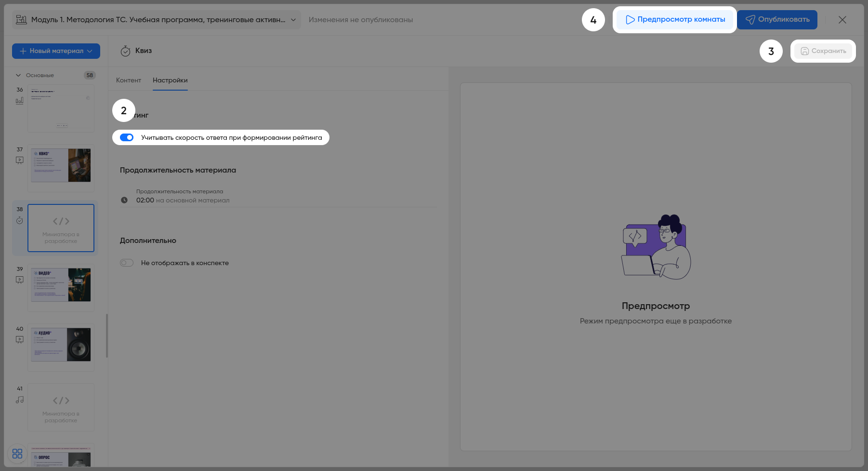Open the grid view button at bottom left

click(x=17, y=454)
